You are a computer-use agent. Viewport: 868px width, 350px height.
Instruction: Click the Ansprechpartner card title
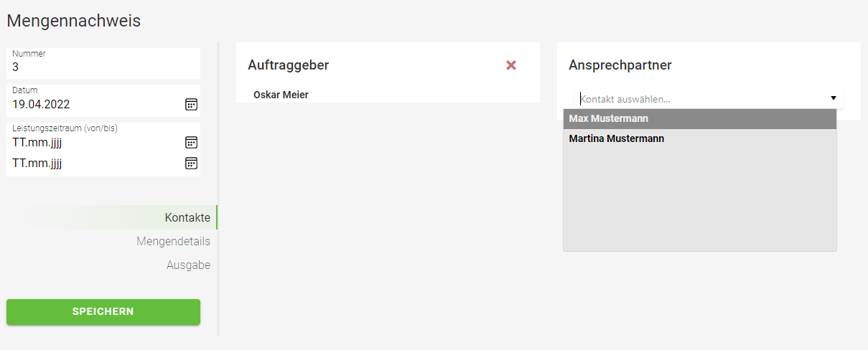(x=620, y=65)
